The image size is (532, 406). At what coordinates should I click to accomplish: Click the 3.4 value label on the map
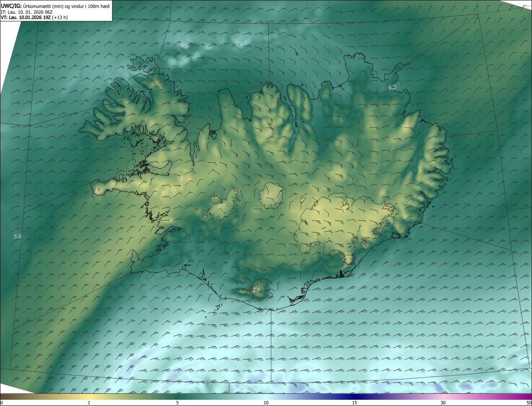tap(256, 290)
